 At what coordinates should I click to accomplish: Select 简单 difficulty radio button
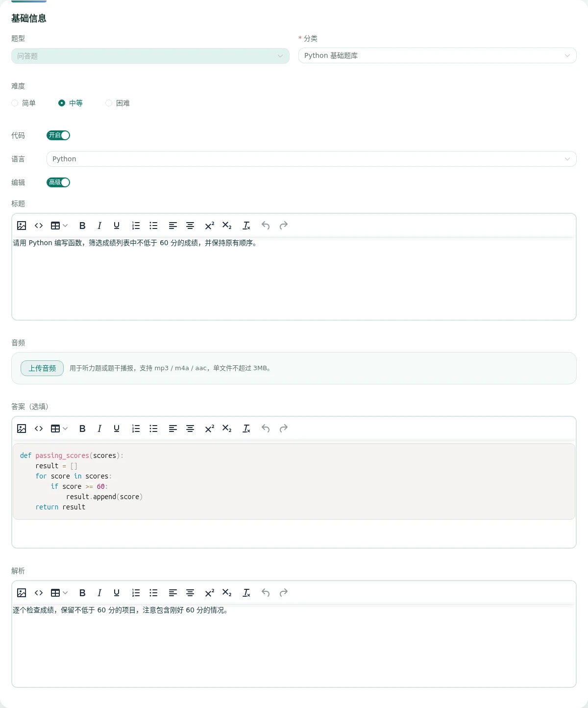[x=15, y=103]
